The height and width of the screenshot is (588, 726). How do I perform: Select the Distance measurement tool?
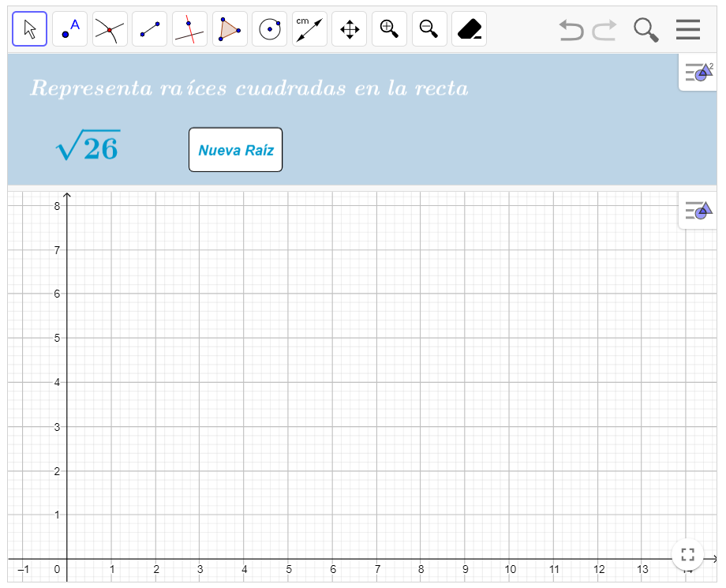point(309,29)
